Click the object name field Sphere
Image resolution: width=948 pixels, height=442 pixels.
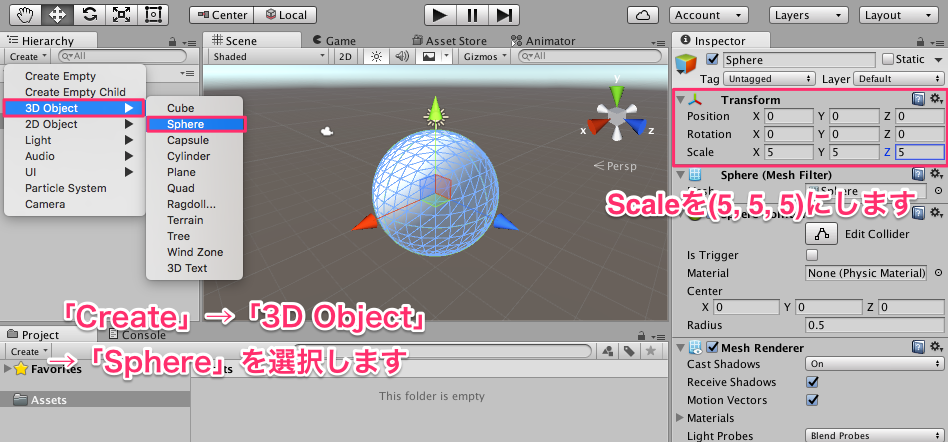tap(799, 60)
